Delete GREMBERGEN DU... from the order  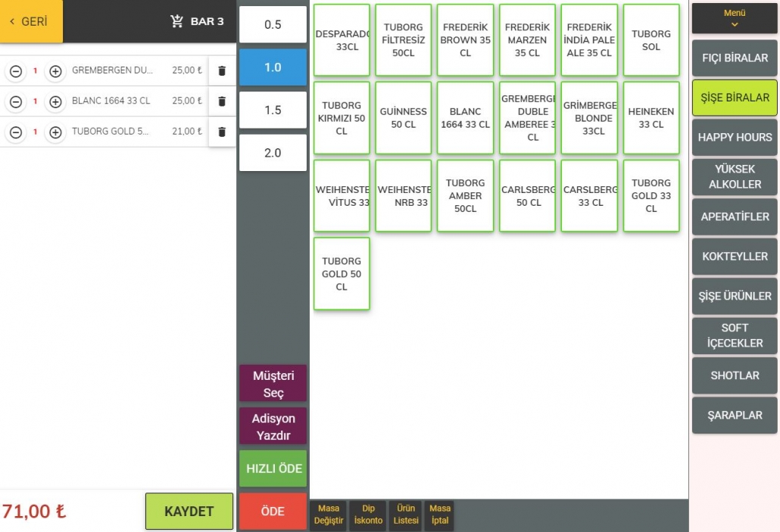pos(222,71)
